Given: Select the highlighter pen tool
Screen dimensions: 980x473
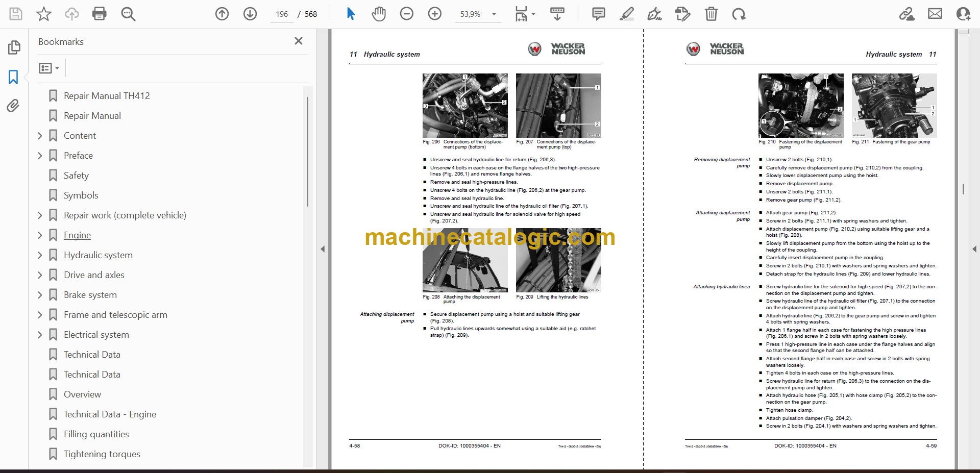Looking at the screenshot, I should pos(627,14).
